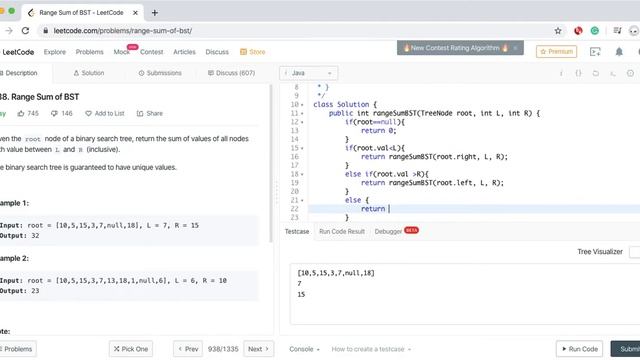
Task: Expand How to create a testcase
Action: coord(371,349)
